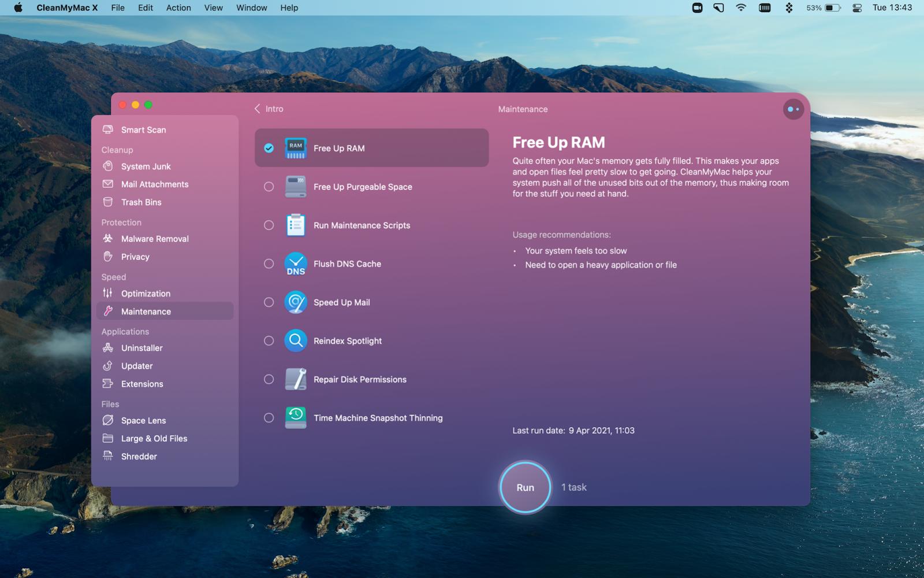This screenshot has width=924, height=578.
Task: Click the Speed Up Mail icon
Action: point(296,302)
